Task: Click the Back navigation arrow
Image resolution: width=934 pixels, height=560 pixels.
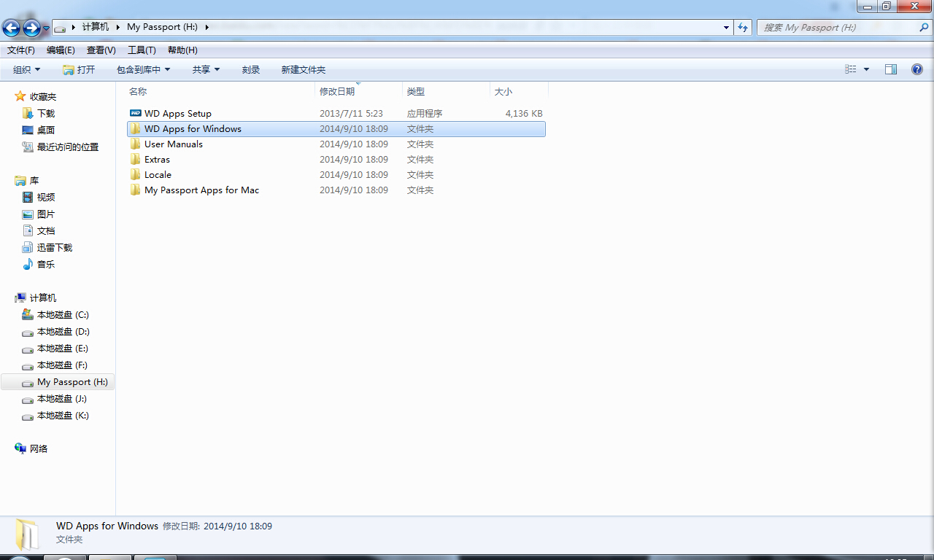Action: click(12, 28)
